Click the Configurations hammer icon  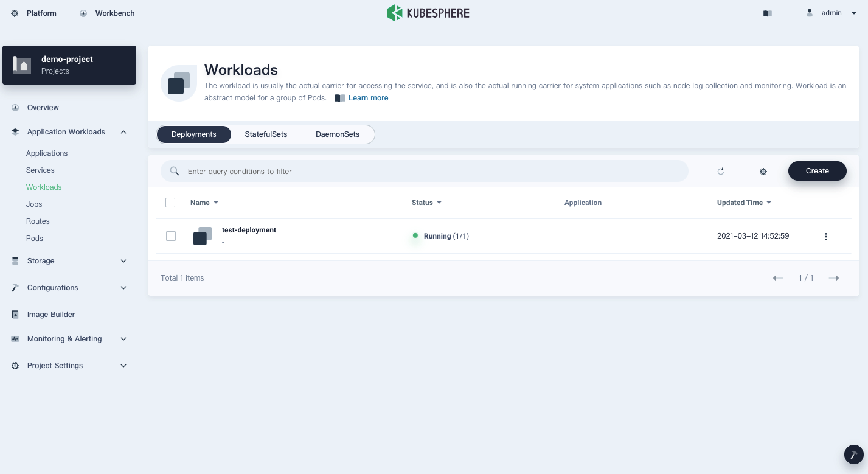pos(15,288)
